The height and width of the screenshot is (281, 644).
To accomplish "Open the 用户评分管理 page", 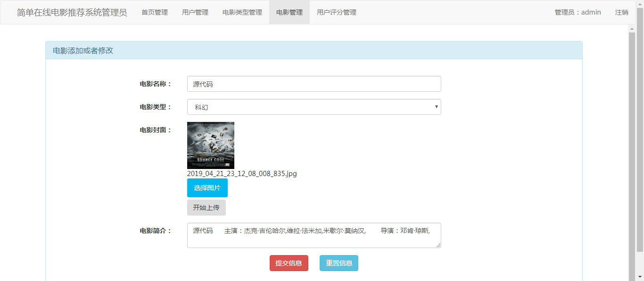I will tap(336, 12).
